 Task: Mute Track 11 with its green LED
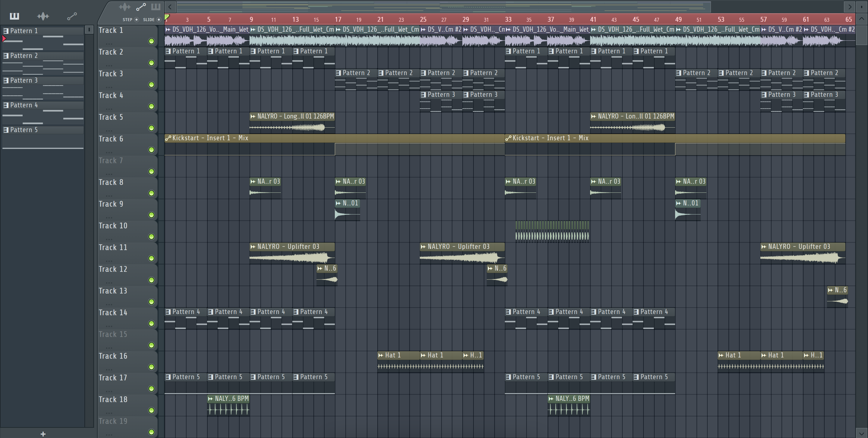click(x=151, y=258)
